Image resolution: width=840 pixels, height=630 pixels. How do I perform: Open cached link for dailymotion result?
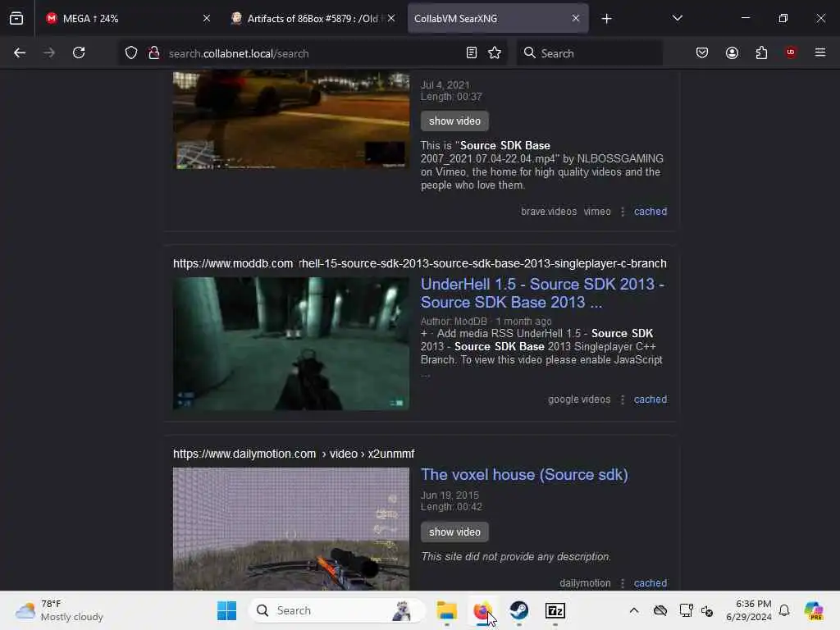tap(650, 583)
